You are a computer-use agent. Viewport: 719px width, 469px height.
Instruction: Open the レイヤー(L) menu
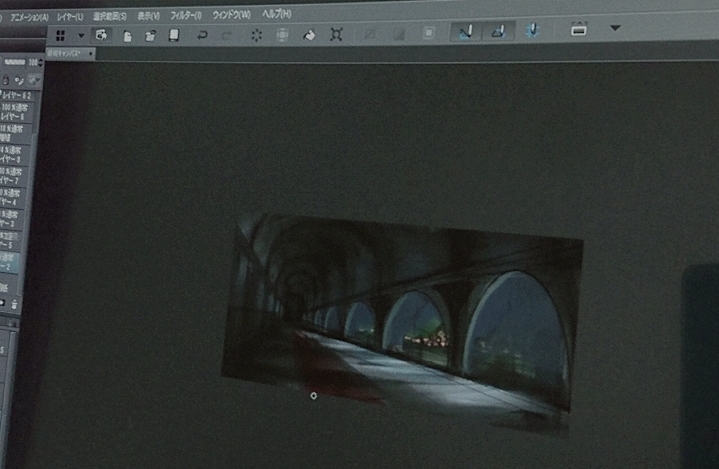(x=70, y=17)
